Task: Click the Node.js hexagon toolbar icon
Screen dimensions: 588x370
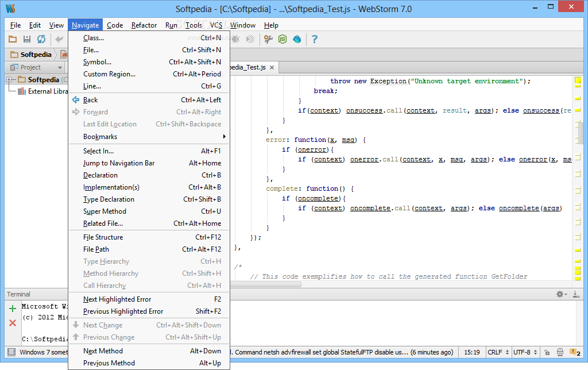Action: click(x=283, y=39)
